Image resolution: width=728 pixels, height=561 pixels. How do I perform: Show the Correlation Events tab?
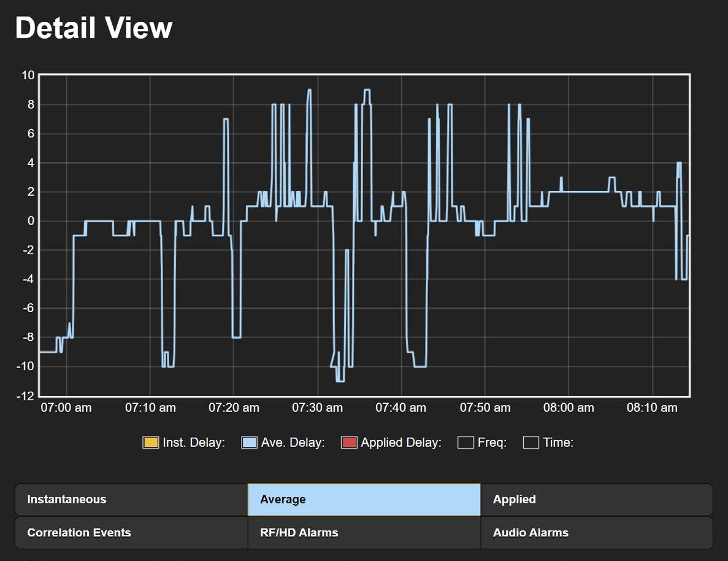pos(131,533)
